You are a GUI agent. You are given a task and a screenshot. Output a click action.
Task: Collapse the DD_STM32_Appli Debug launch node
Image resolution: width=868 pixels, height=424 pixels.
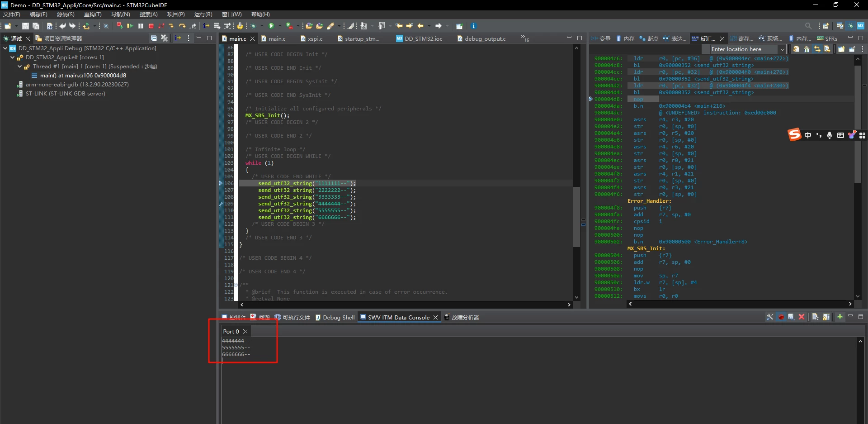[x=5, y=48]
